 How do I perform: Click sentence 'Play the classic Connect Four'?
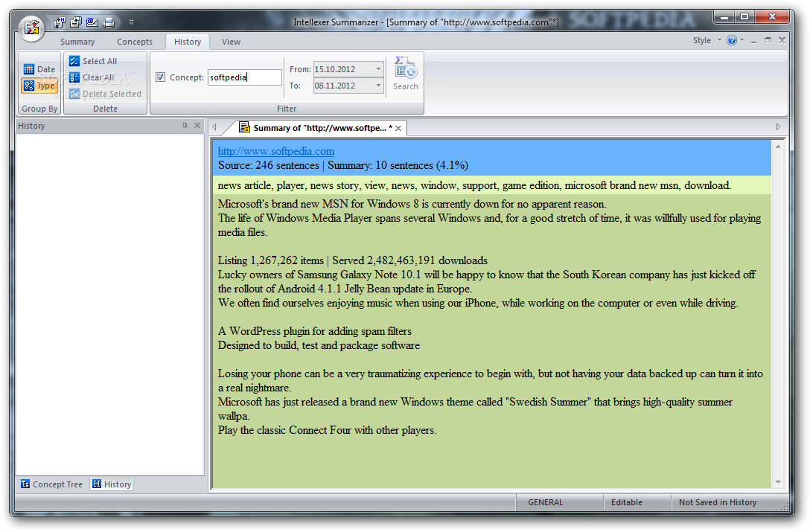327,430
